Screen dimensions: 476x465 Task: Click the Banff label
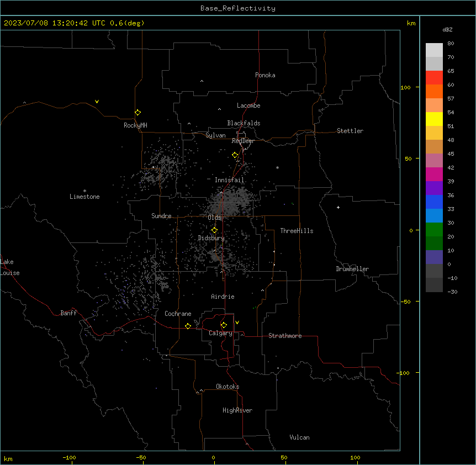(x=68, y=313)
